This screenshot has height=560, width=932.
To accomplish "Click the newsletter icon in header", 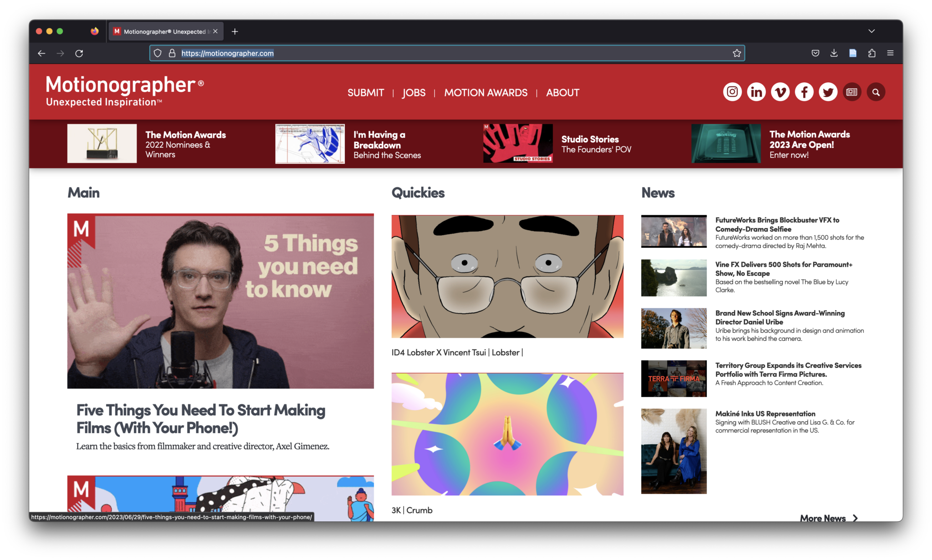I will click(x=852, y=92).
